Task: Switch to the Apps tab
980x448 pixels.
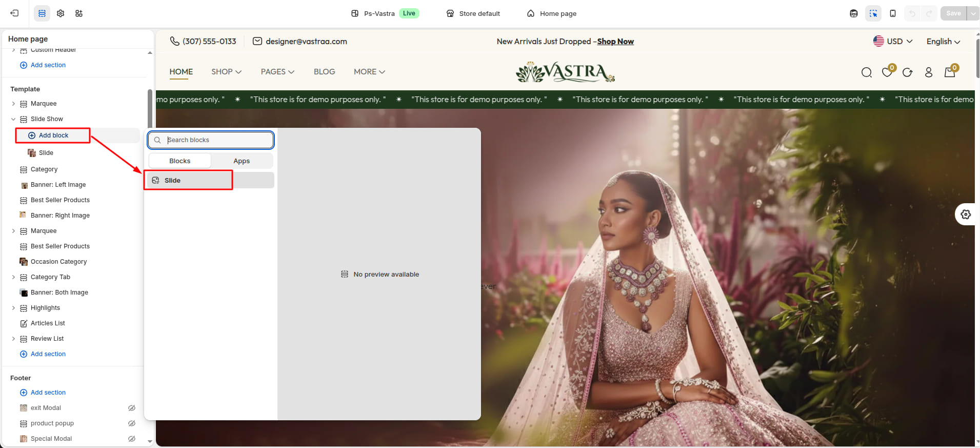Action: (x=242, y=161)
